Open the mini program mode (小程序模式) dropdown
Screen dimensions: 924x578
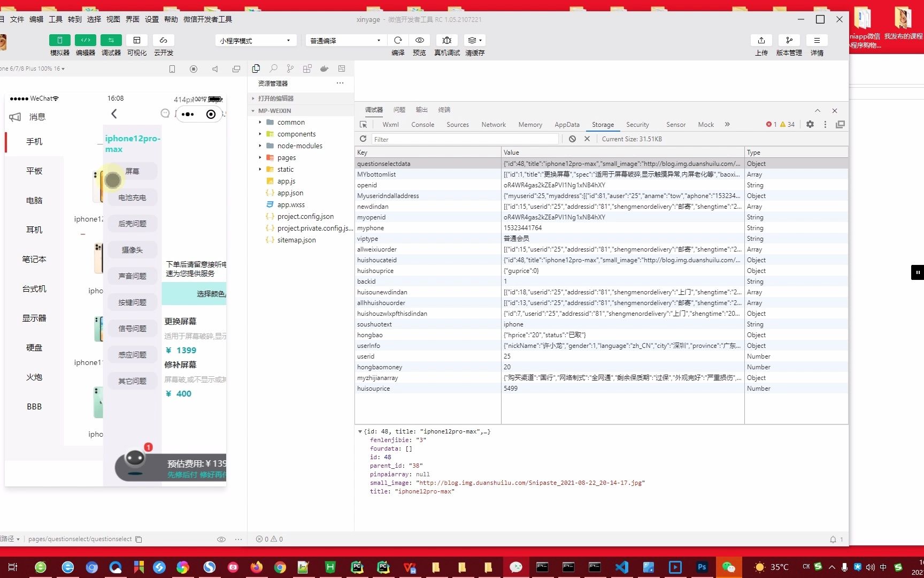[256, 41]
